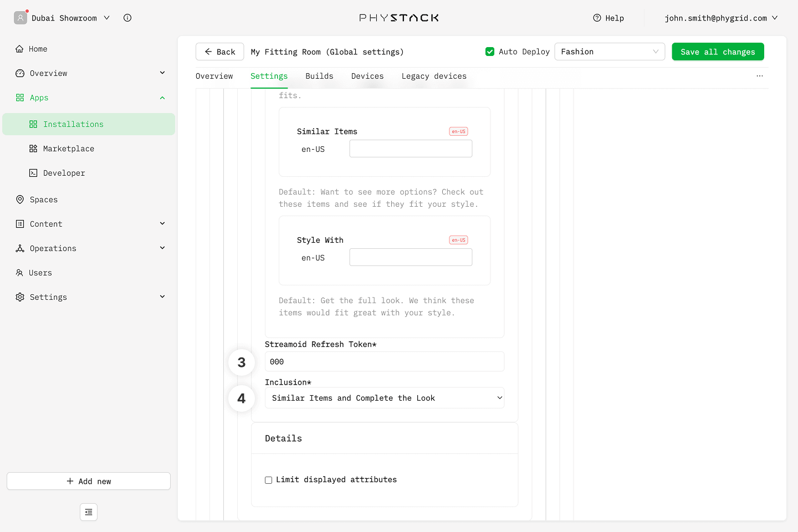Click the Streamoid Refresh Token field
Viewport: 798px width, 532px height.
coord(385,361)
